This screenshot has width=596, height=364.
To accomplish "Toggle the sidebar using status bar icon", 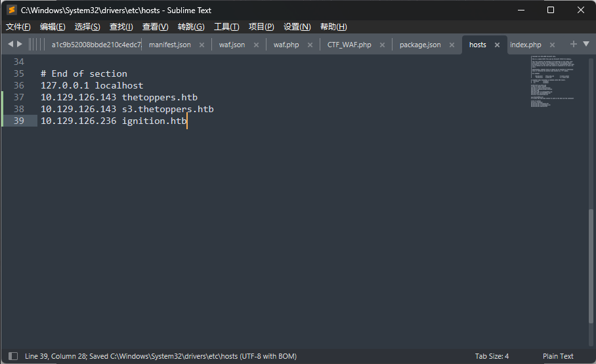I will pos(14,356).
